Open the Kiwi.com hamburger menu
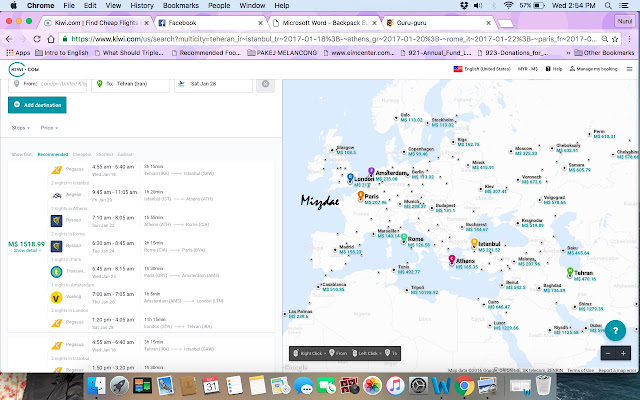This screenshot has width=640, height=400. pyautogui.click(x=629, y=69)
